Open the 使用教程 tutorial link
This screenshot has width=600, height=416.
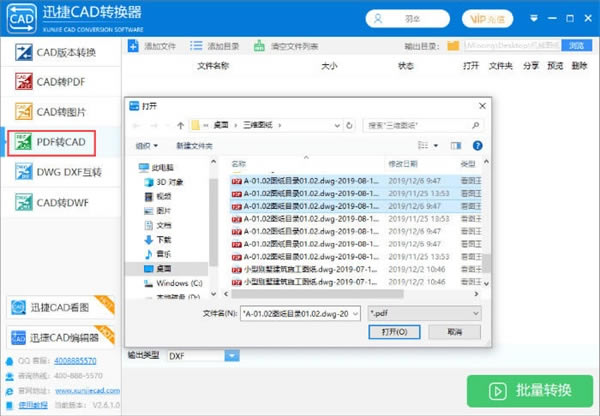(x=33, y=405)
